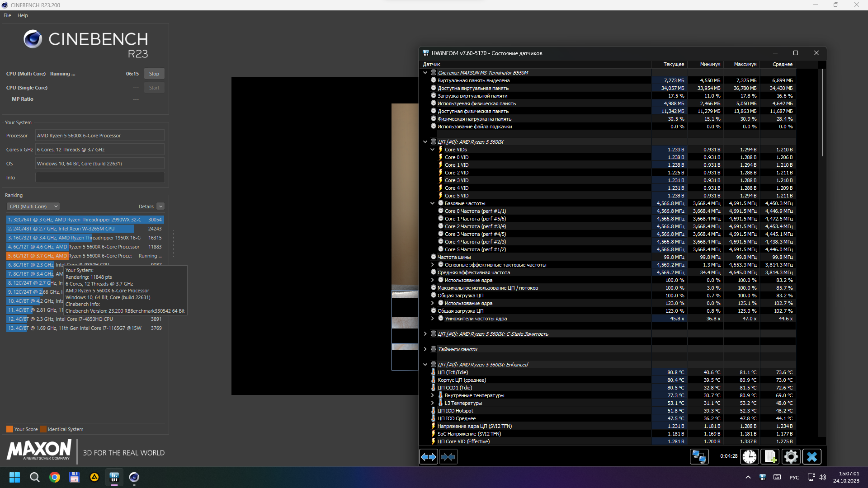The width and height of the screenshot is (868, 488).
Task: Expand the Тайминги памяти section
Action: click(425, 349)
